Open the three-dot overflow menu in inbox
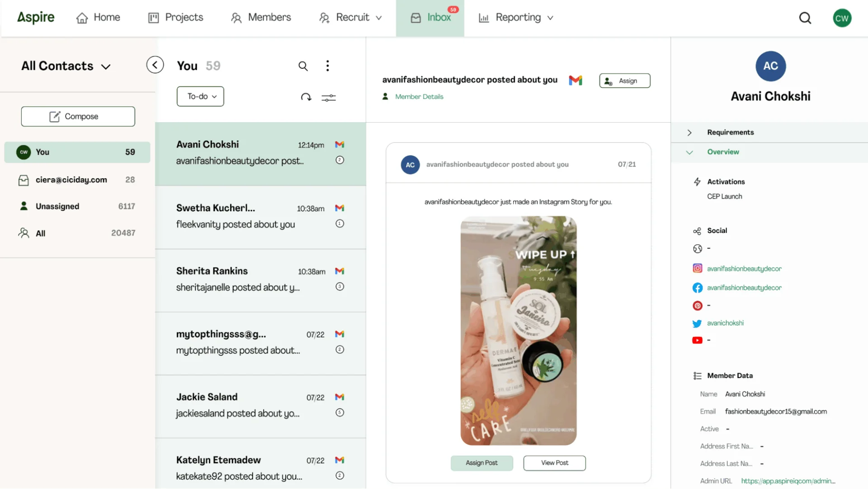Image resolution: width=868 pixels, height=489 pixels. coord(327,66)
